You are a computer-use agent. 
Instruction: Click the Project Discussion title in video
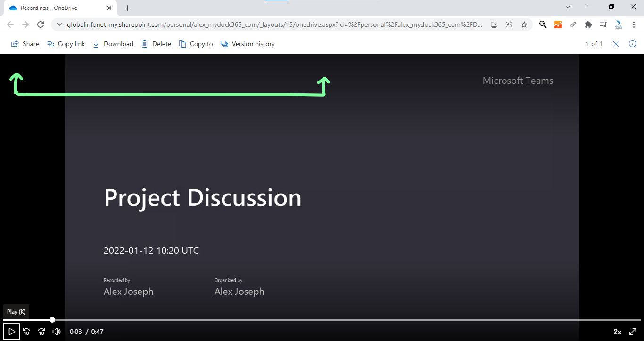(203, 198)
